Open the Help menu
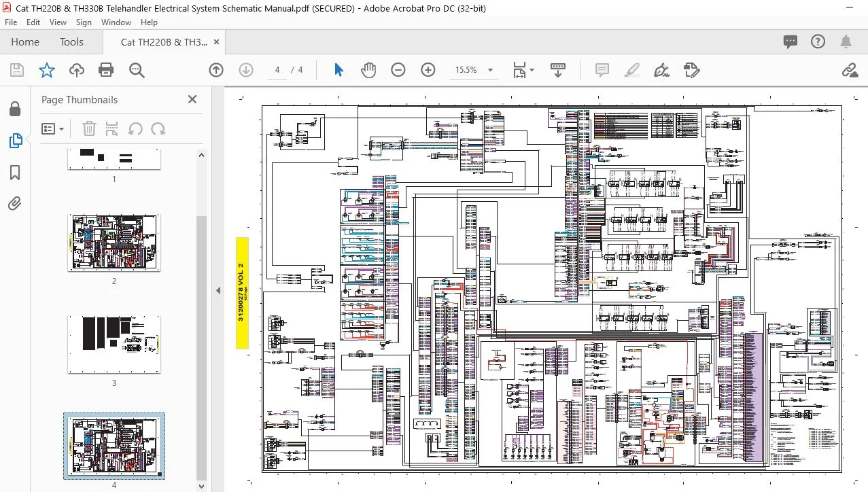This screenshot has width=868, height=492. tap(149, 22)
